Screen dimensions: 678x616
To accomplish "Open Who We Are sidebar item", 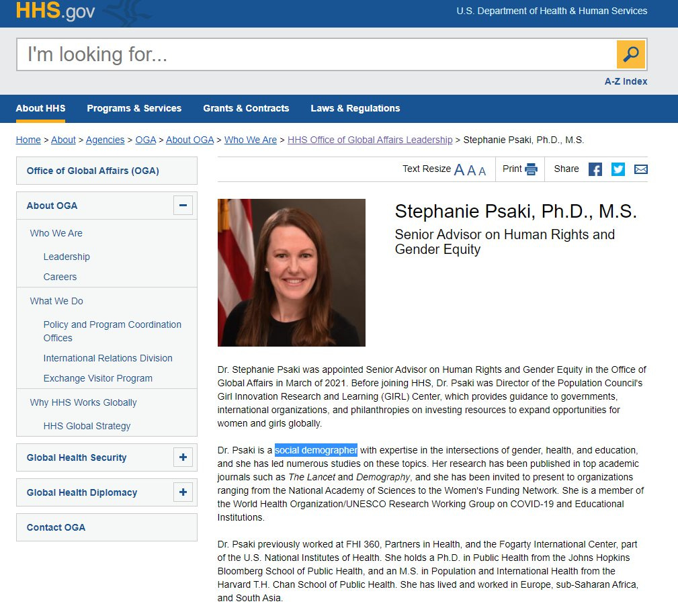I will coord(56,233).
